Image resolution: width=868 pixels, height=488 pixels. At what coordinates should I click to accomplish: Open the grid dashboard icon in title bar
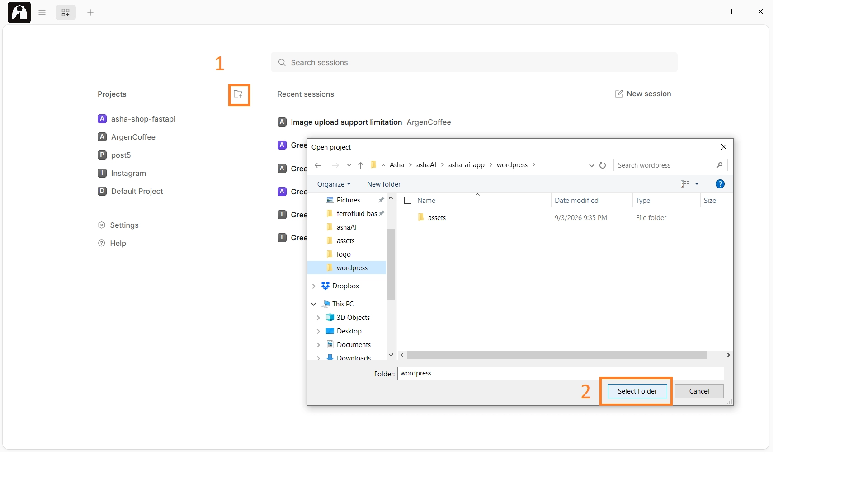[x=66, y=13]
